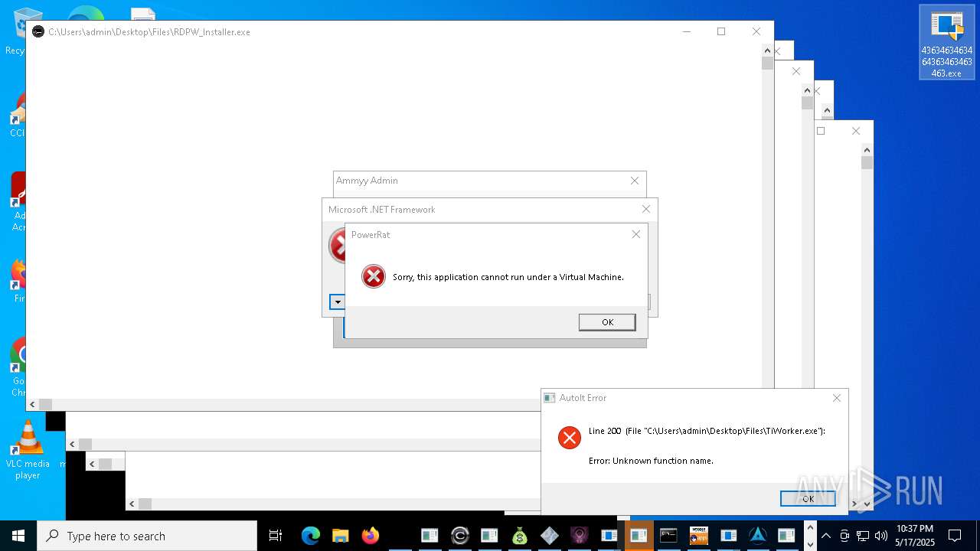Expand details arrow in .NET Framework dialog
Screen dimensions: 980x551
(x=337, y=302)
